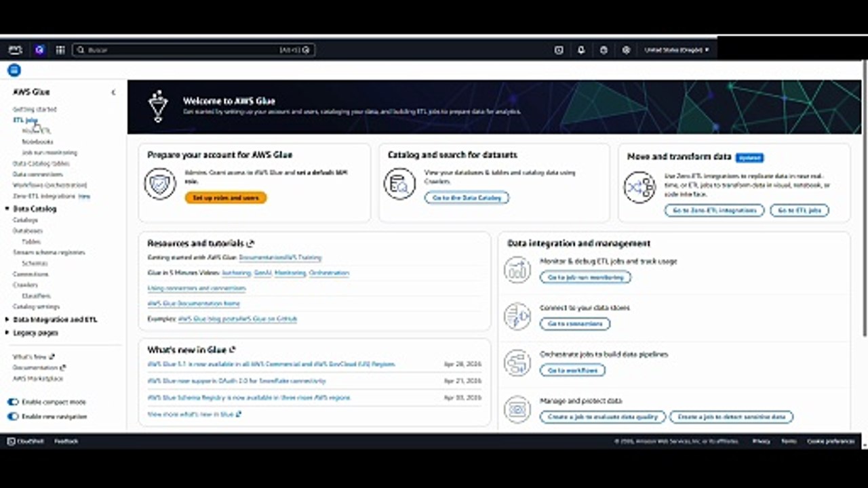Open Getting started in the sidebar
The image size is (868, 488).
[x=35, y=109]
